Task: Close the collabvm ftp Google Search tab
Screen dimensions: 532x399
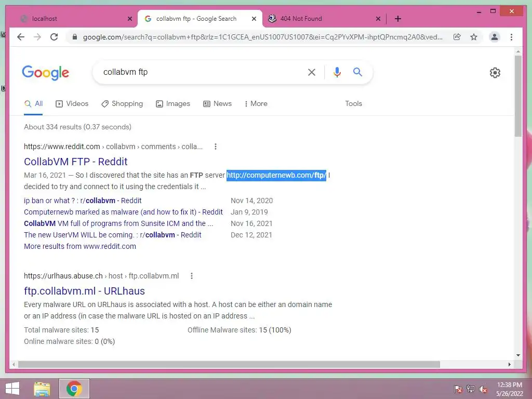Action: 254,19
